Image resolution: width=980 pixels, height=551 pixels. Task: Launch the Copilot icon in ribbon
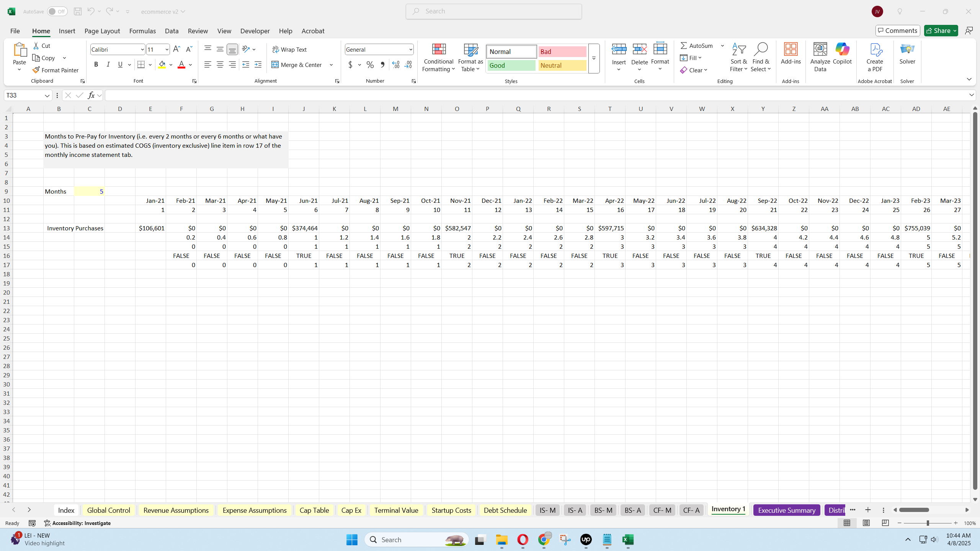click(x=842, y=50)
